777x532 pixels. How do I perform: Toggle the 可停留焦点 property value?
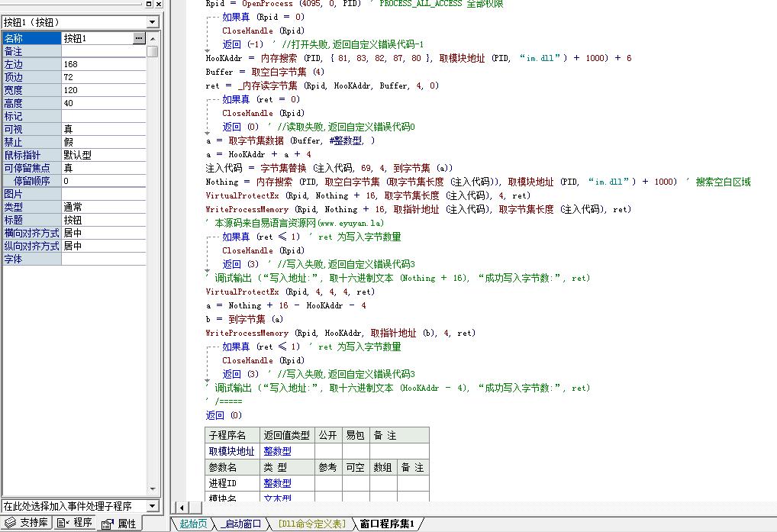(x=104, y=168)
